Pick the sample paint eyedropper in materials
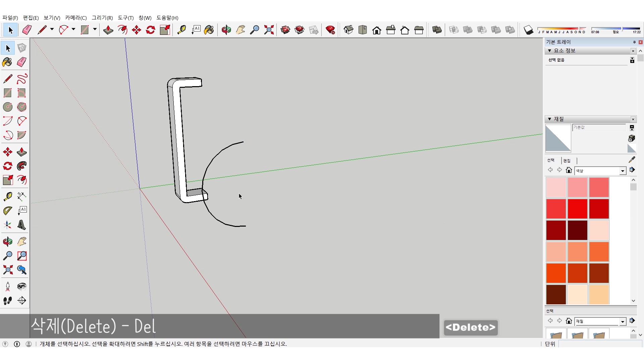The width and height of the screenshot is (644, 362). point(632,160)
